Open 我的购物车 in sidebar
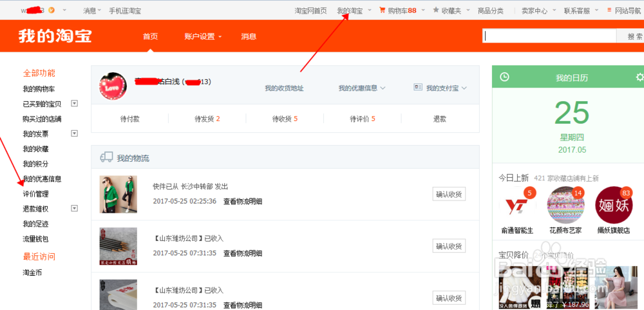644x310 pixels. 39,89
